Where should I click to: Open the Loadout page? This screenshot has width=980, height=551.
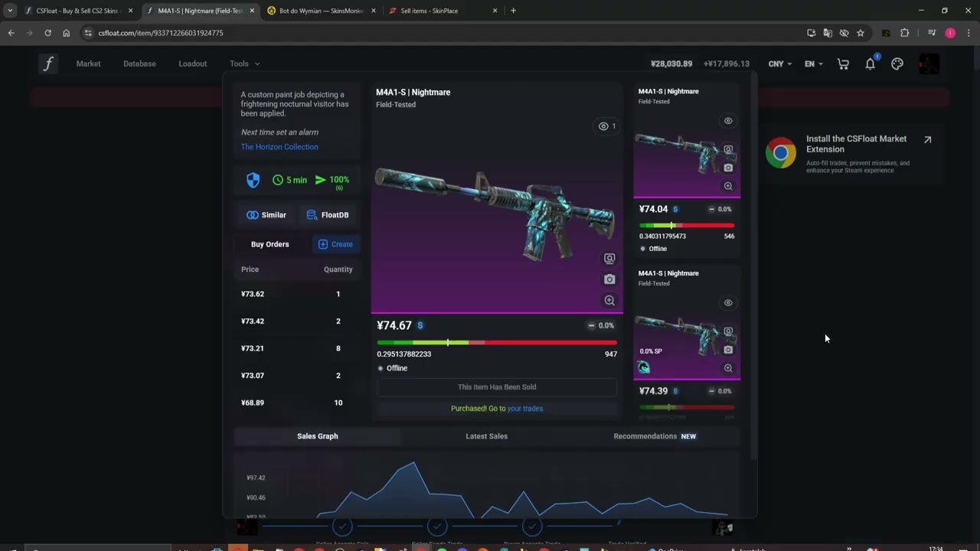[193, 64]
